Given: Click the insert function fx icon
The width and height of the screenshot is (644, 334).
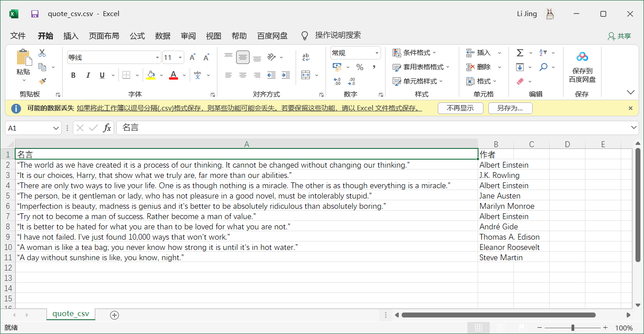Looking at the screenshot, I should click(107, 128).
